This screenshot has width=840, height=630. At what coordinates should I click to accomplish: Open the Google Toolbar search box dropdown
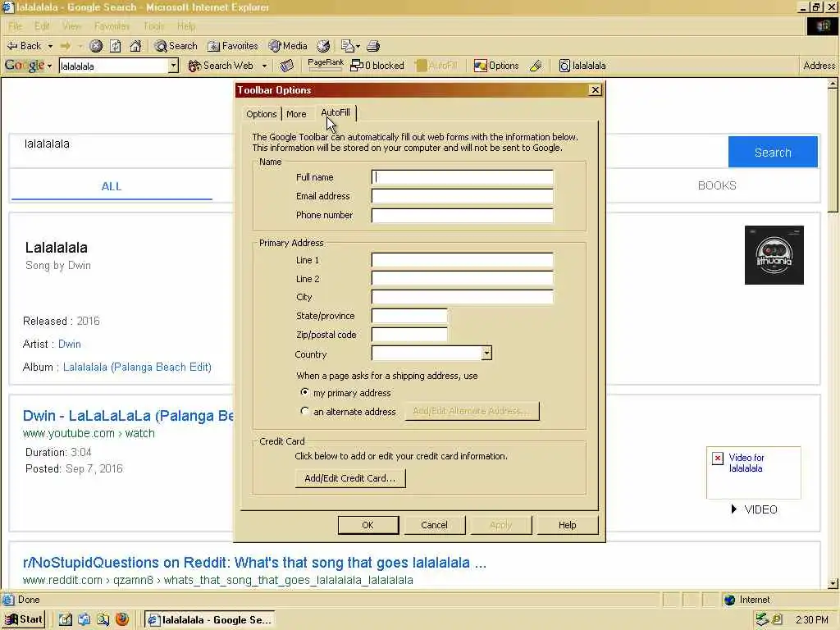(173, 66)
